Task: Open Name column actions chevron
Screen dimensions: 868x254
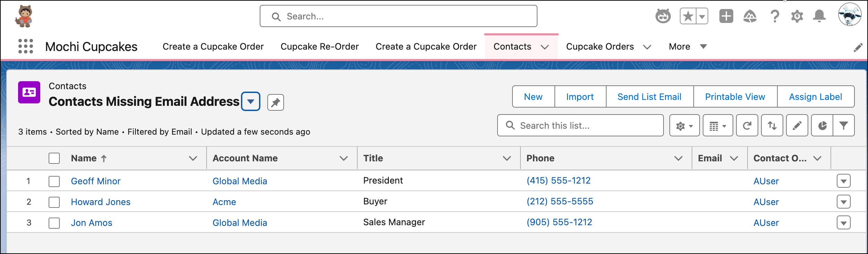Action: point(193,158)
